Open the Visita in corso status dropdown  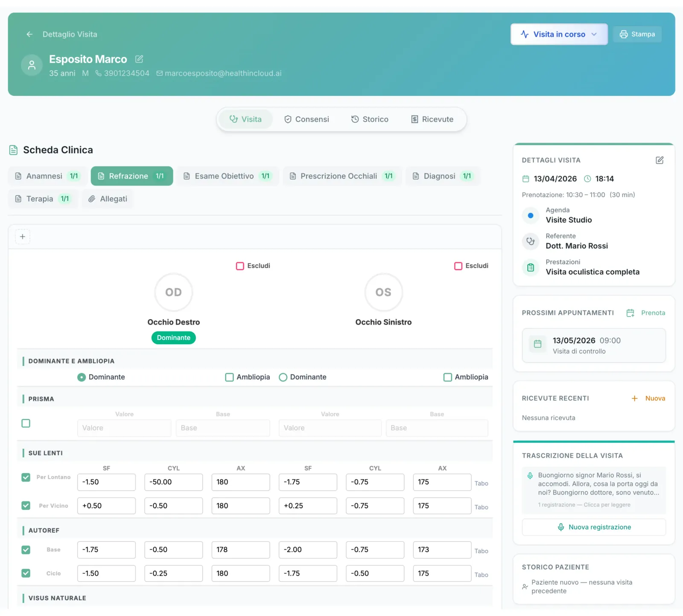(559, 34)
